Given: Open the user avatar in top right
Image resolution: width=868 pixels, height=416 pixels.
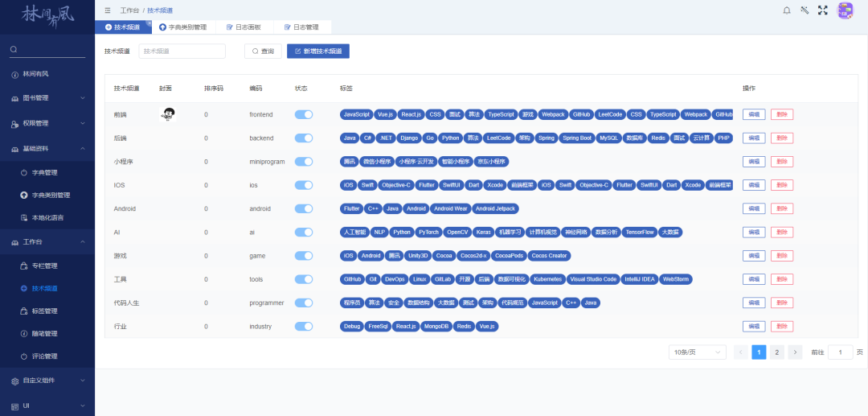Looking at the screenshot, I should pos(845,10).
